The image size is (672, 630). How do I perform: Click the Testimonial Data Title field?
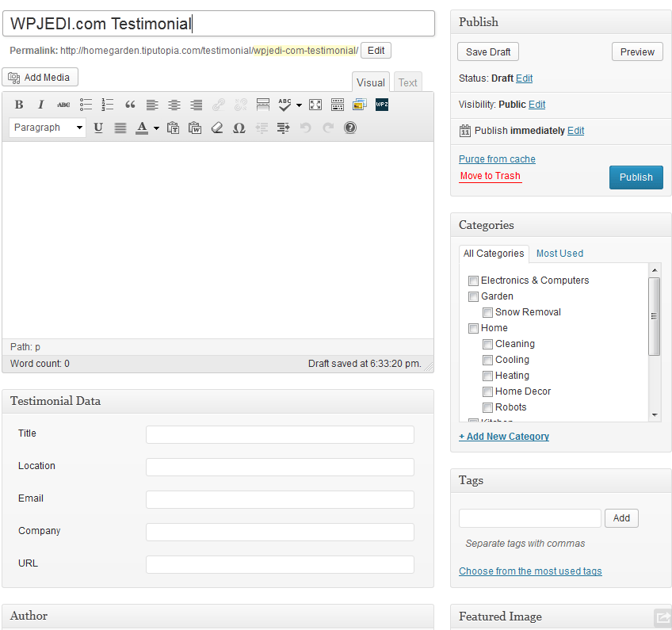pos(280,434)
